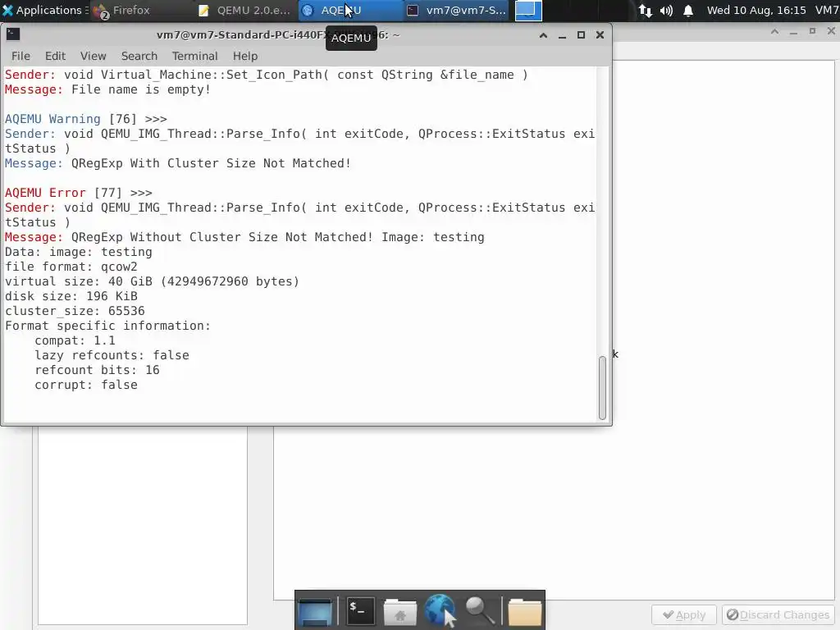Screen dimensions: 840x630
Task: Close the terminal window
Action: click(600, 34)
